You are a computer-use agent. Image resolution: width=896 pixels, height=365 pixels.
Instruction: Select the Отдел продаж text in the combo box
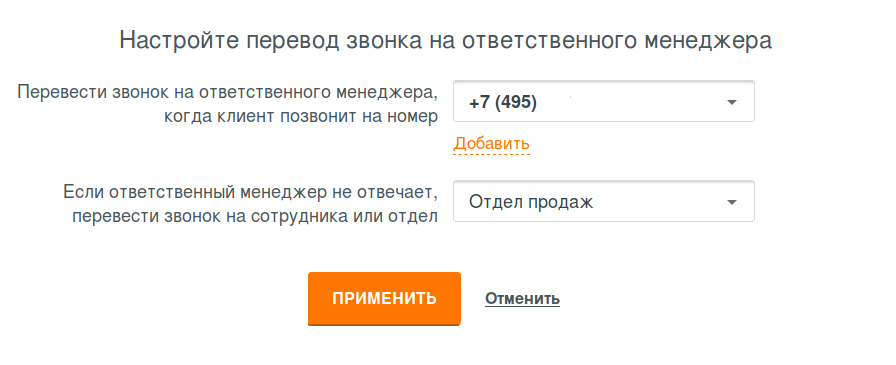531,202
